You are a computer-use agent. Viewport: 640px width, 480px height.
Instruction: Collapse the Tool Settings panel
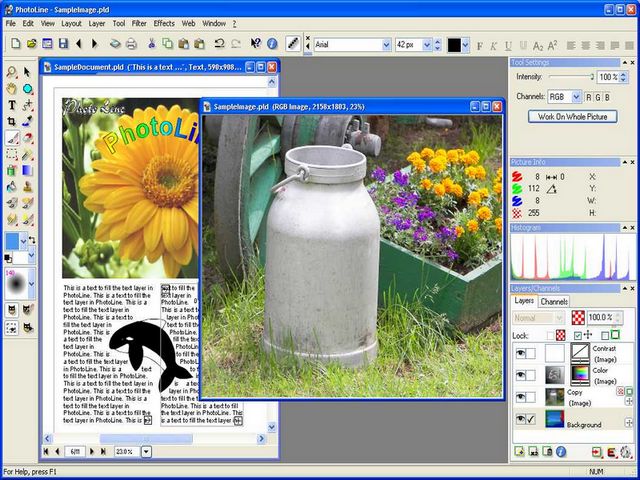(624, 62)
